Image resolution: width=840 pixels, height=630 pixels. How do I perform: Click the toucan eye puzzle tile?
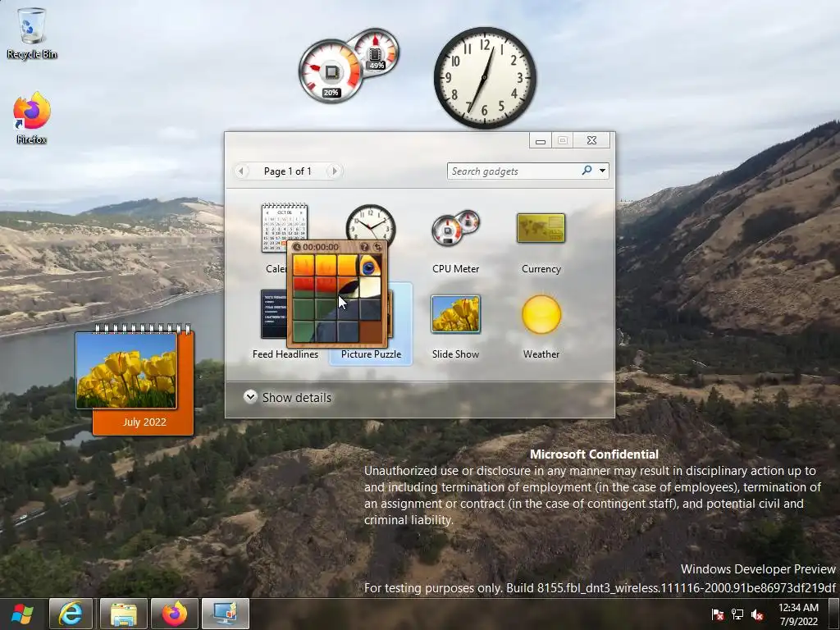370,266
